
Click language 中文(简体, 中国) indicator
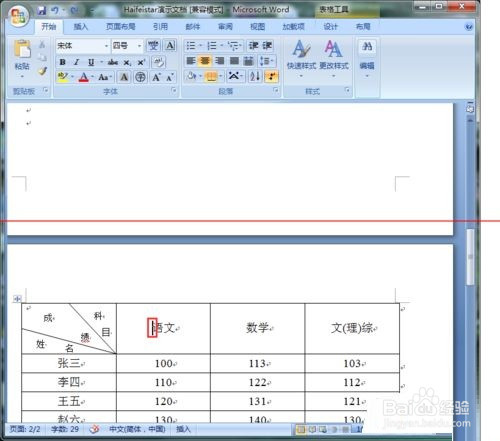click(x=137, y=429)
